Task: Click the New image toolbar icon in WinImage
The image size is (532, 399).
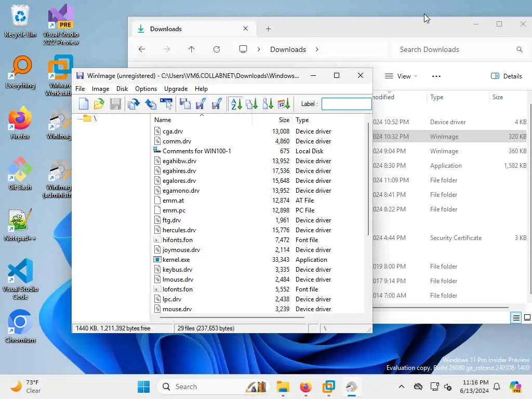Action: [x=84, y=104]
